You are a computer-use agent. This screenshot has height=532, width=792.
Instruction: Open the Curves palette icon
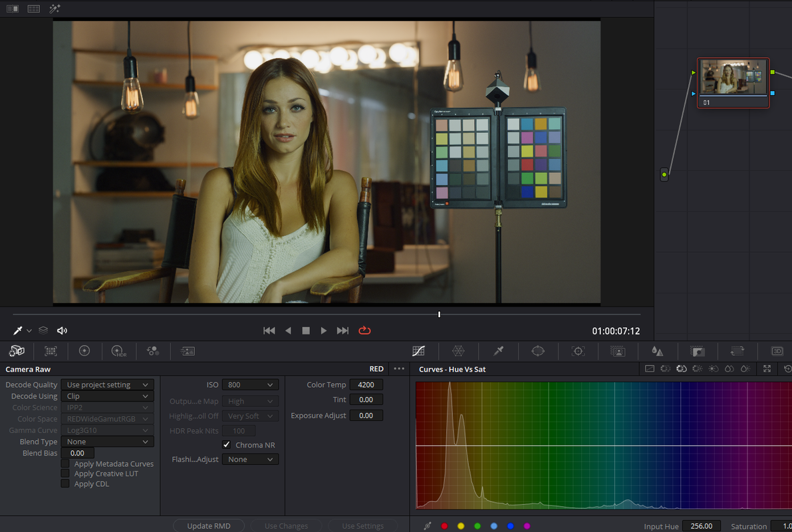(x=418, y=350)
